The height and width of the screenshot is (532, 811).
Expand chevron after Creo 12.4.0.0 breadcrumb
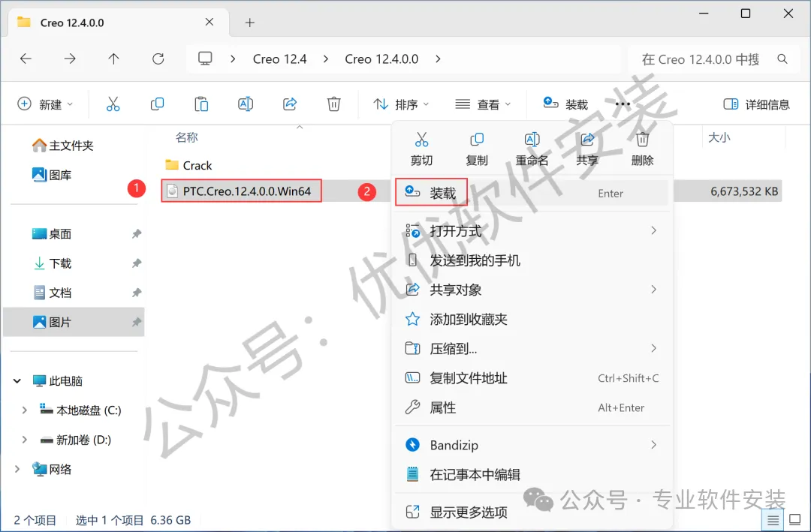[438, 59]
